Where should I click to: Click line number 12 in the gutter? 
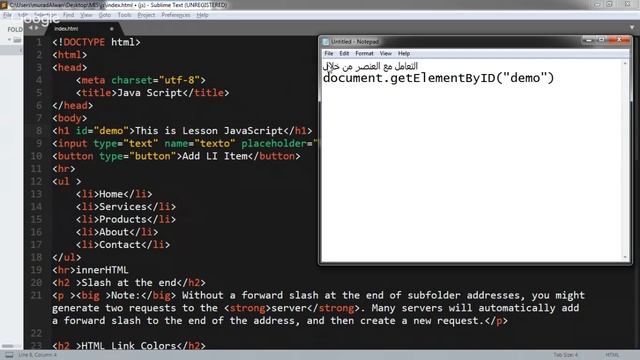pos(36,181)
